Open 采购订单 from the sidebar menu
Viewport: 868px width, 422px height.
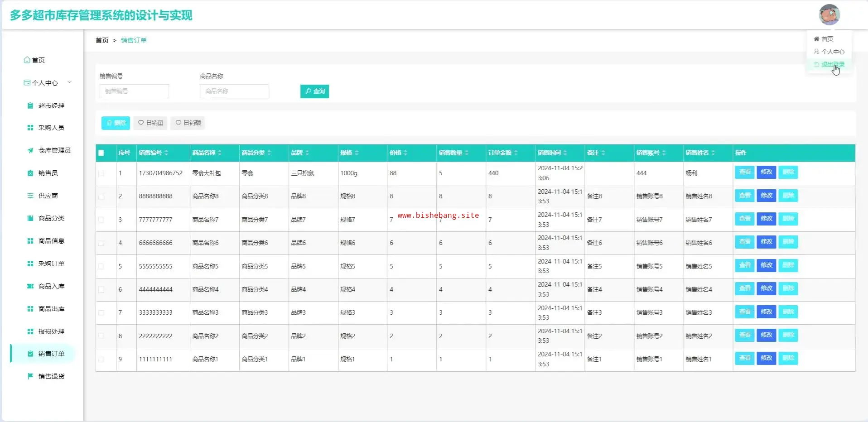click(51, 264)
